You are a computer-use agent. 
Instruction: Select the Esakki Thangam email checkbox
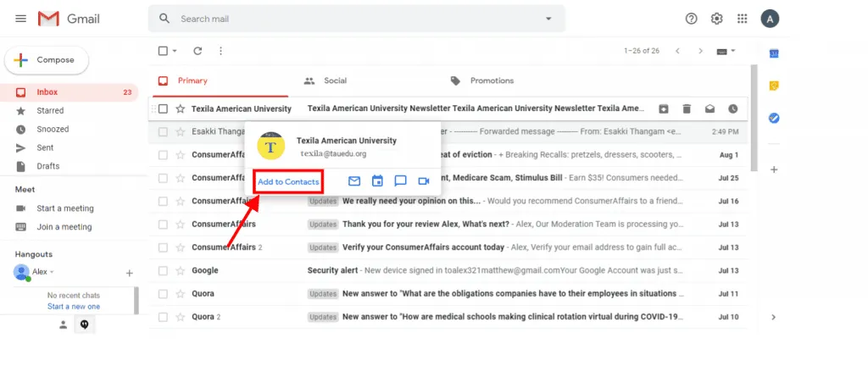tap(163, 131)
